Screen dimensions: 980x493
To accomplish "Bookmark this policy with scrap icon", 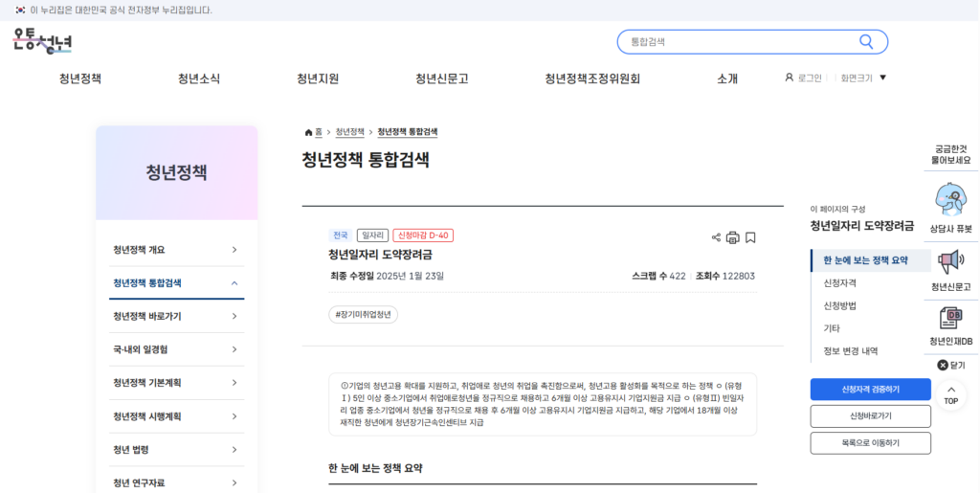I will click(750, 237).
